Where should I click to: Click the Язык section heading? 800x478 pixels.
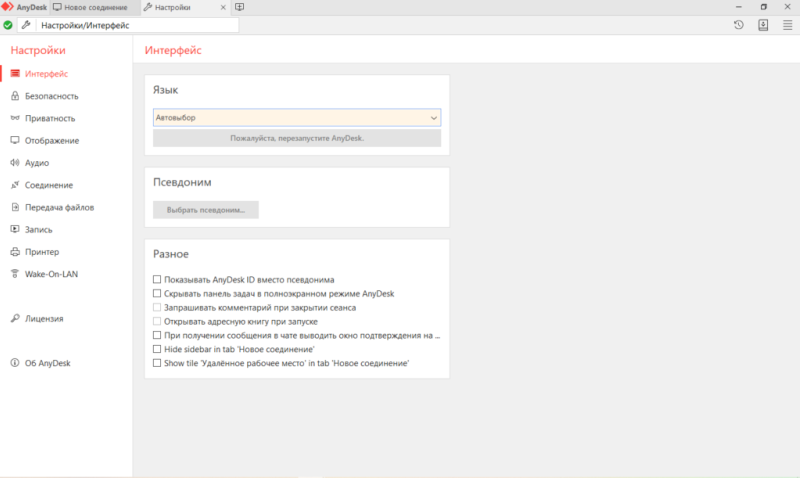165,90
